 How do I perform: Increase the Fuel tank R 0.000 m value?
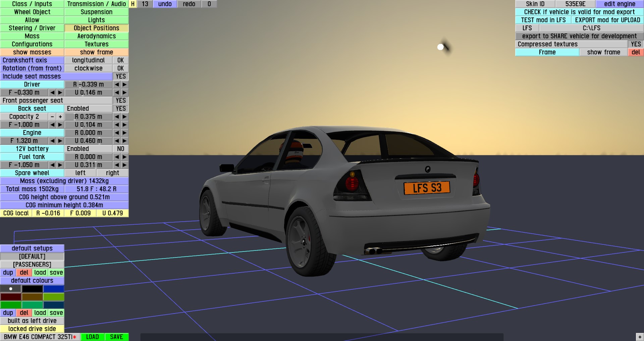[125, 157]
